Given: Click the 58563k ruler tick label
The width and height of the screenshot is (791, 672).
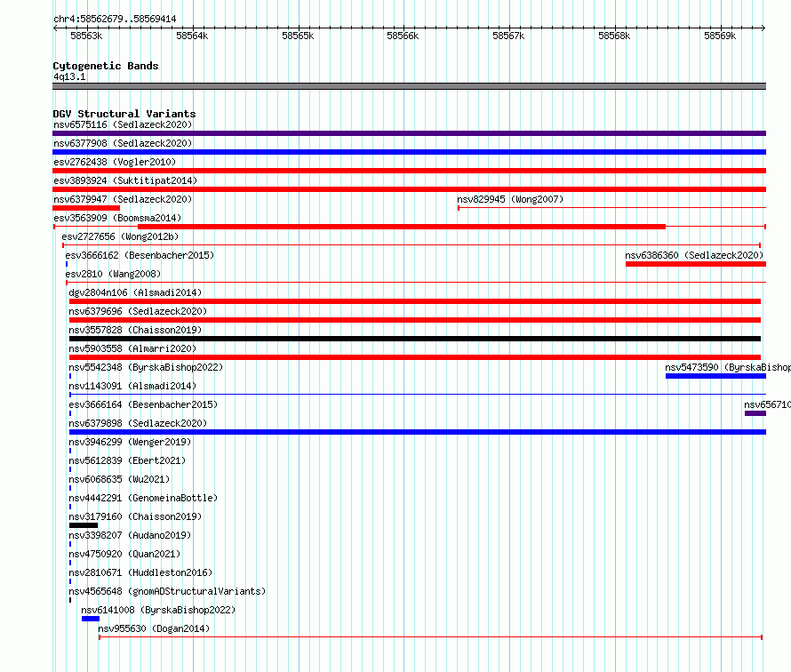Looking at the screenshot, I should 86,36.
